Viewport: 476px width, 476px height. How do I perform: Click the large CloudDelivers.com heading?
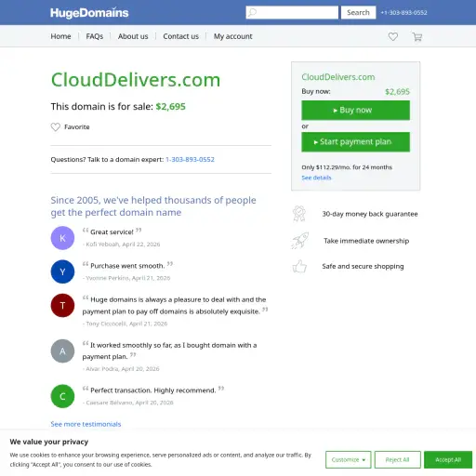[136, 80]
